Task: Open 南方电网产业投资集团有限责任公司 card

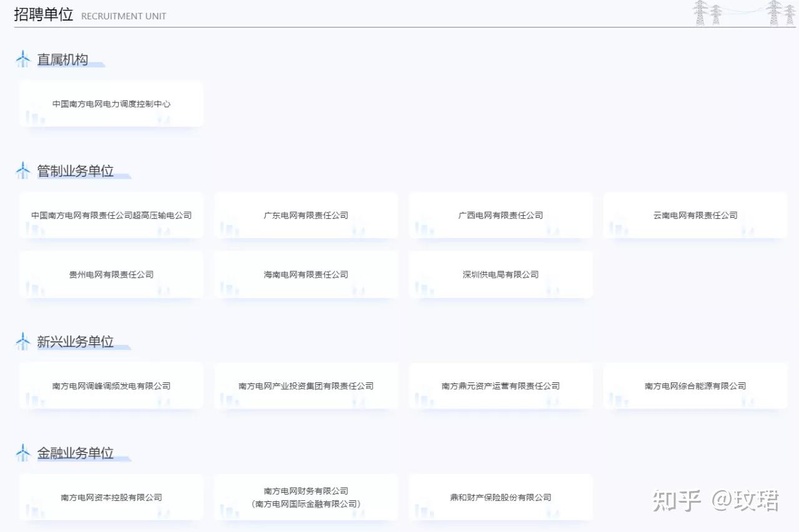Action: (x=306, y=386)
